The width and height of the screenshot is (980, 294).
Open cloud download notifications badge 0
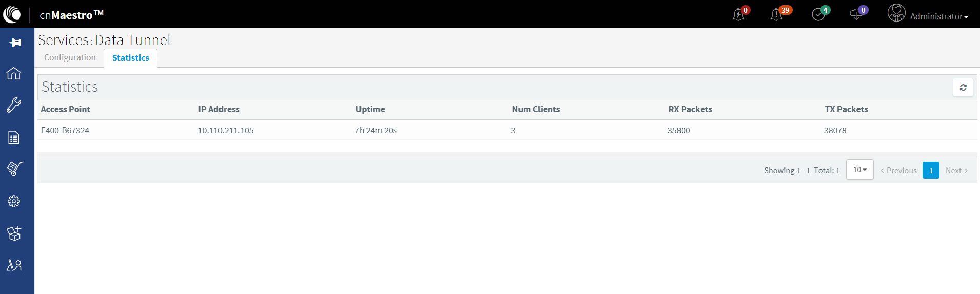[x=857, y=14]
